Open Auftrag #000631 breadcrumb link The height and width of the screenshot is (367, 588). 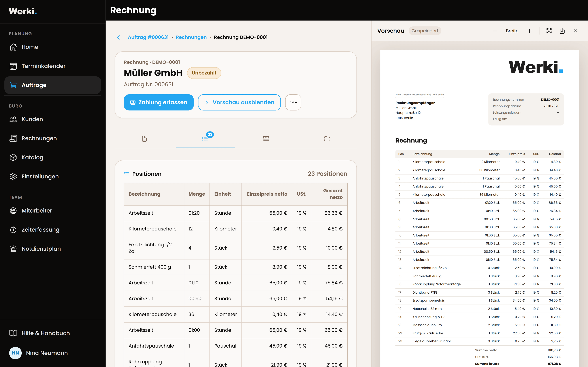point(148,37)
